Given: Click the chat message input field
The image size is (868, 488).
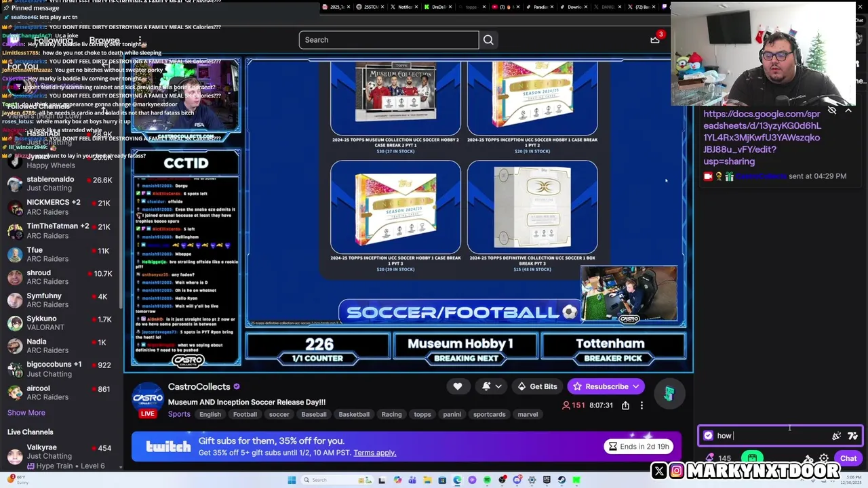Looking at the screenshot, I should (780, 436).
